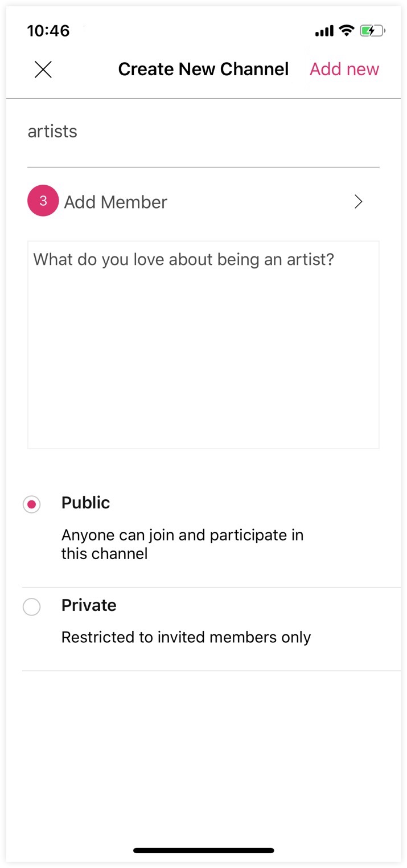Tap the Wi-Fi status icon
The height and width of the screenshot is (868, 407).
(346, 31)
